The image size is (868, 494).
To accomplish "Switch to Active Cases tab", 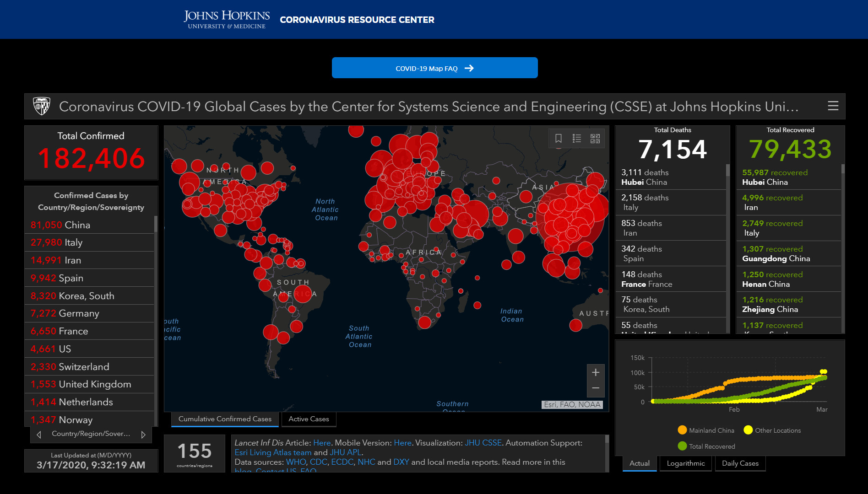I will point(309,419).
